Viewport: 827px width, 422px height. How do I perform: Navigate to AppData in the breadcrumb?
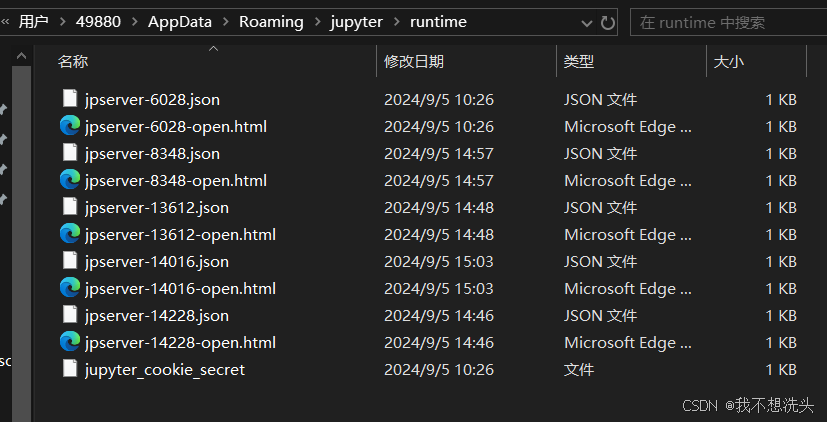(180, 22)
